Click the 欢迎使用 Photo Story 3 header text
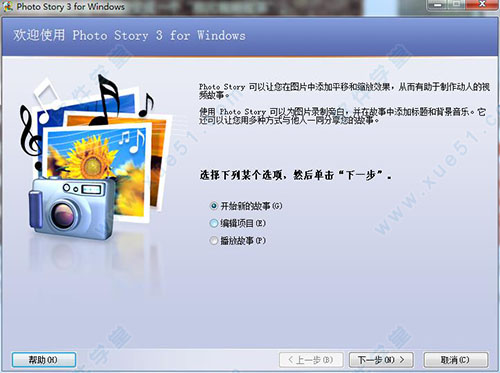The height and width of the screenshot is (373, 500). coord(129,35)
